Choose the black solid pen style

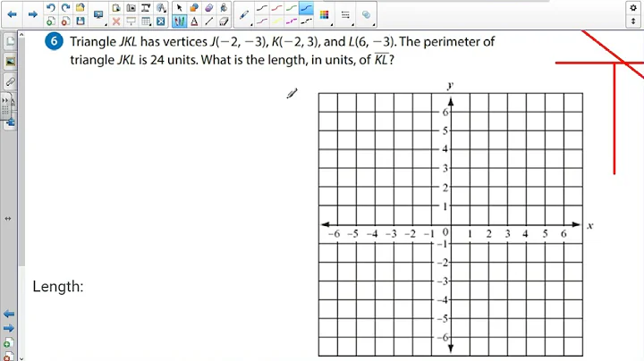[x=262, y=8]
